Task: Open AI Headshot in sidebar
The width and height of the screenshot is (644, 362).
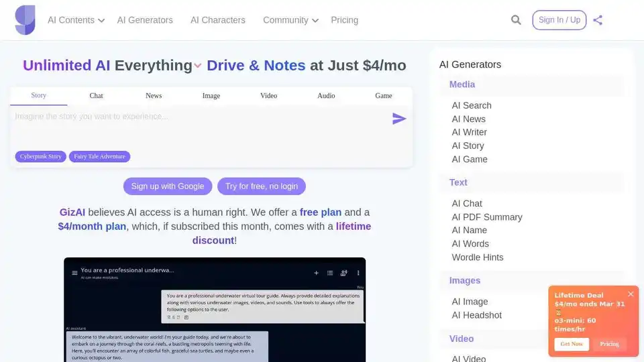Action: pos(477,315)
